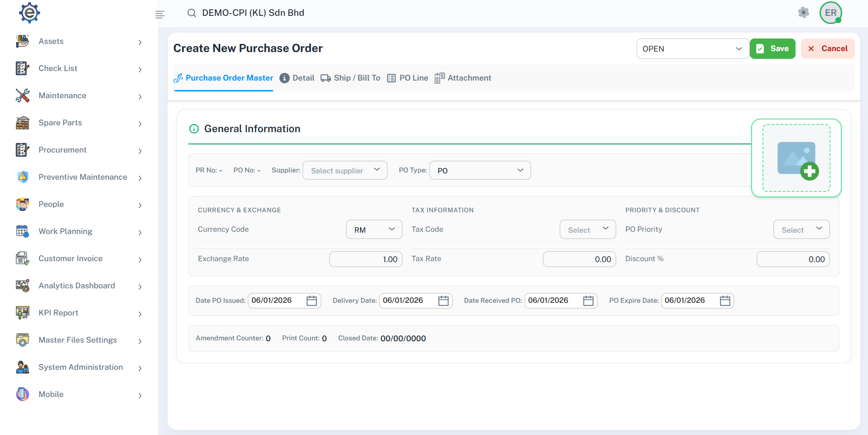Click the green Save button

pyautogui.click(x=772, y=49)
